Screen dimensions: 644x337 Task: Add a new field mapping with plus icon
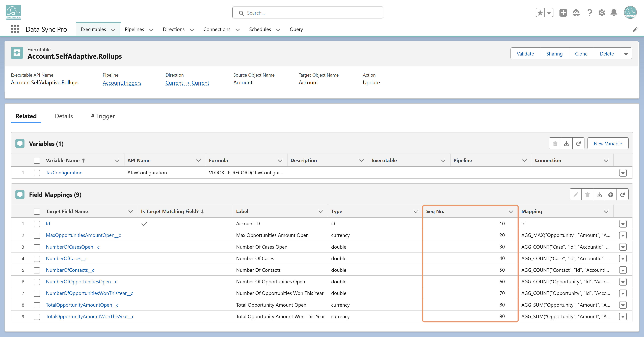coord(610,194)
